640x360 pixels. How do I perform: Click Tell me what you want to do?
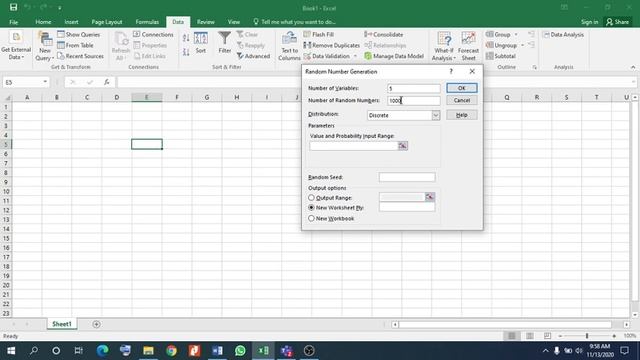[x=294, y=22]
